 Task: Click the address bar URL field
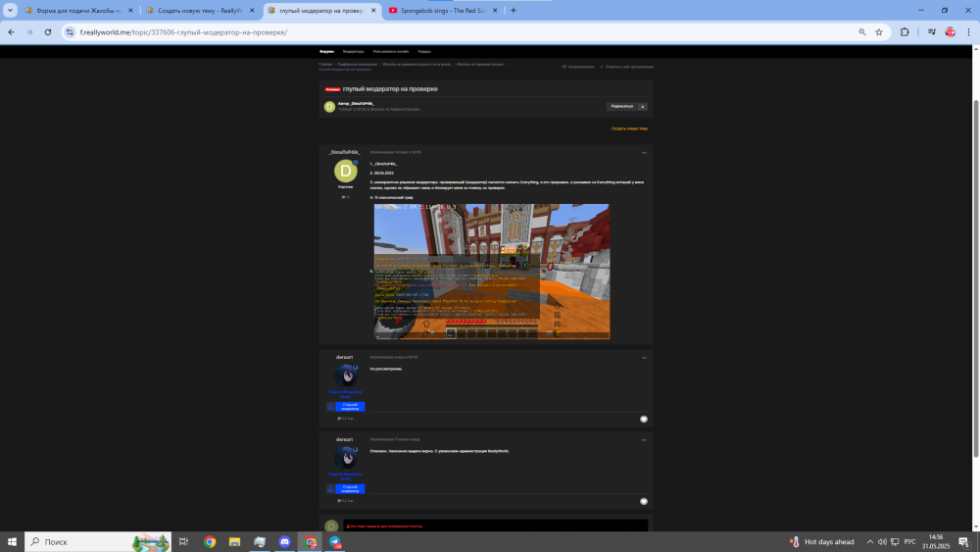click(x=463, y=32)
